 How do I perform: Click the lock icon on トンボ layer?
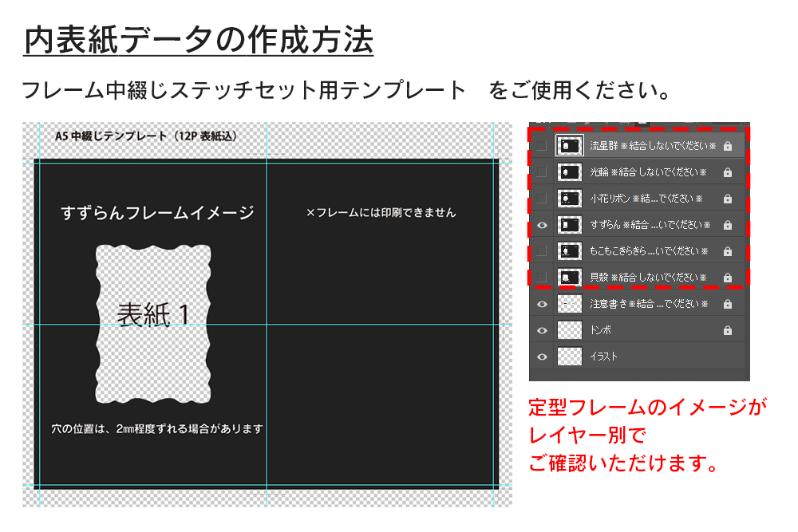click(727, 330)
